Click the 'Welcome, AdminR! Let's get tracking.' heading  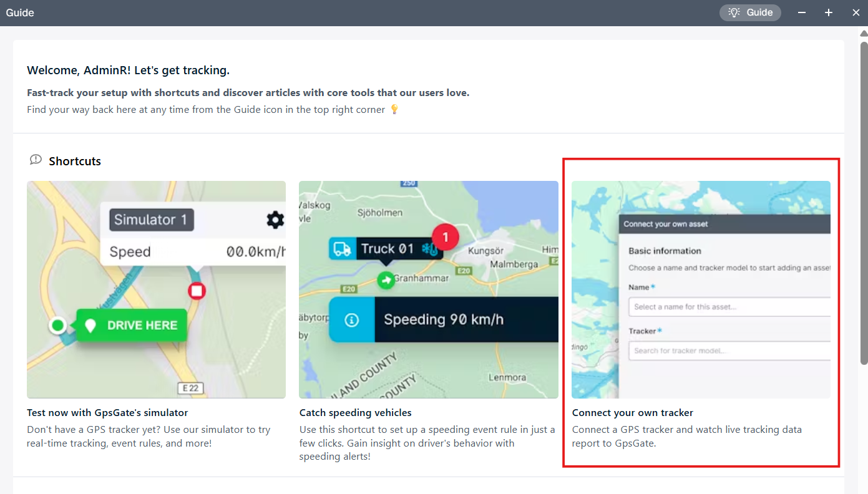(129, 70)
